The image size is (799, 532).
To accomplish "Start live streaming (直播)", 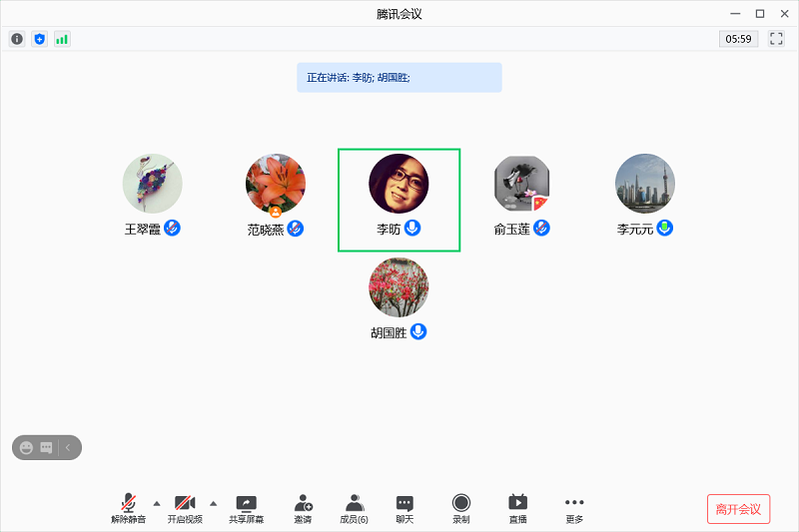I will pyautogui.click(x=517, y=508).
